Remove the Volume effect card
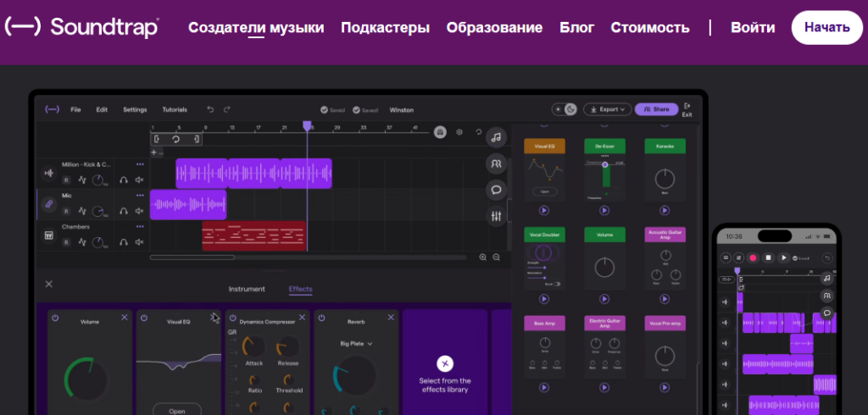 (125, 317)
